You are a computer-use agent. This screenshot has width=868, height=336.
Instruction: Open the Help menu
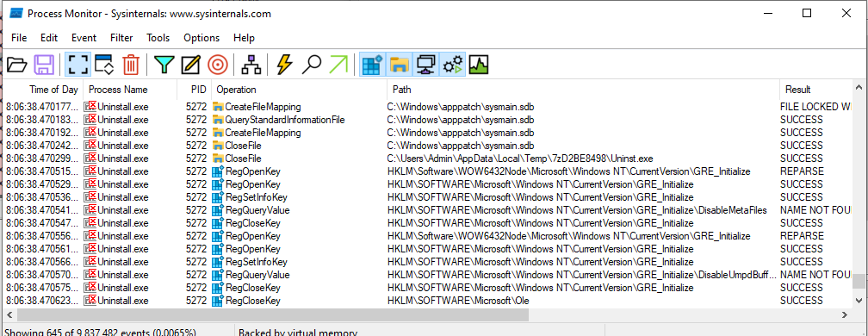coord(245,38)
